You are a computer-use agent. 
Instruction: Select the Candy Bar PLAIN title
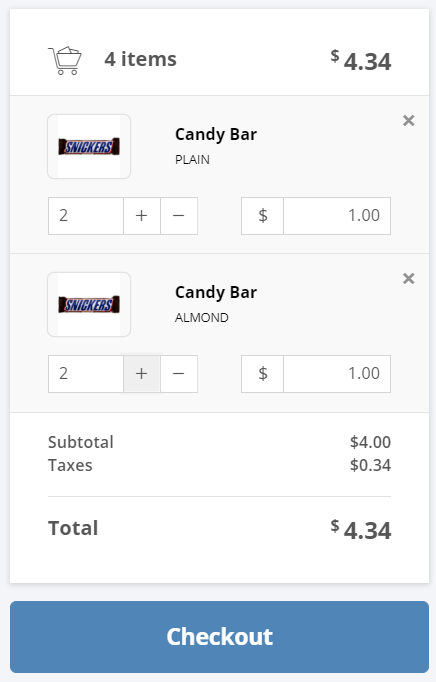(x=216, y=134)
